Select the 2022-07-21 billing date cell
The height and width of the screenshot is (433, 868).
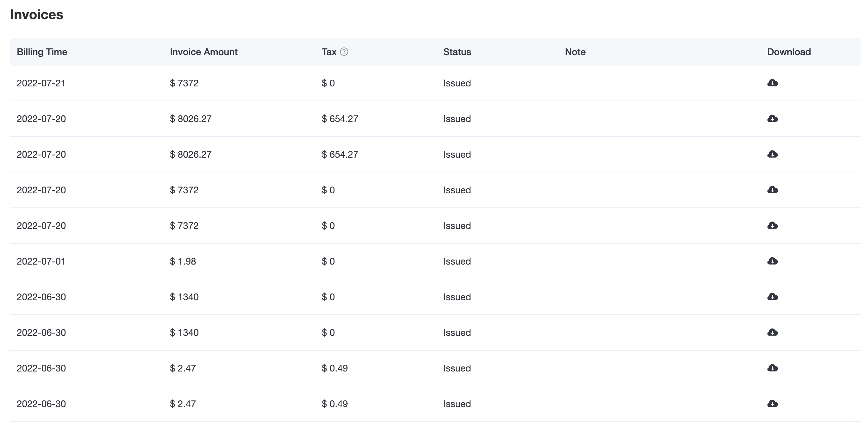click(41, 83)
